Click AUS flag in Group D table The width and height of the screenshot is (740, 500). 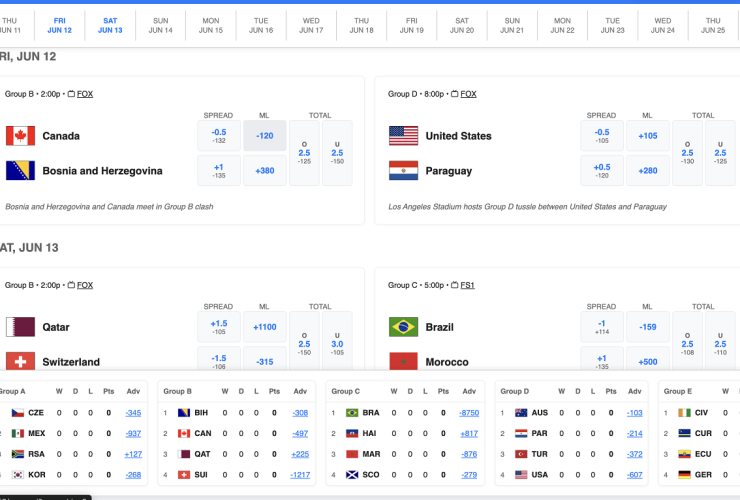click(521, 413)
